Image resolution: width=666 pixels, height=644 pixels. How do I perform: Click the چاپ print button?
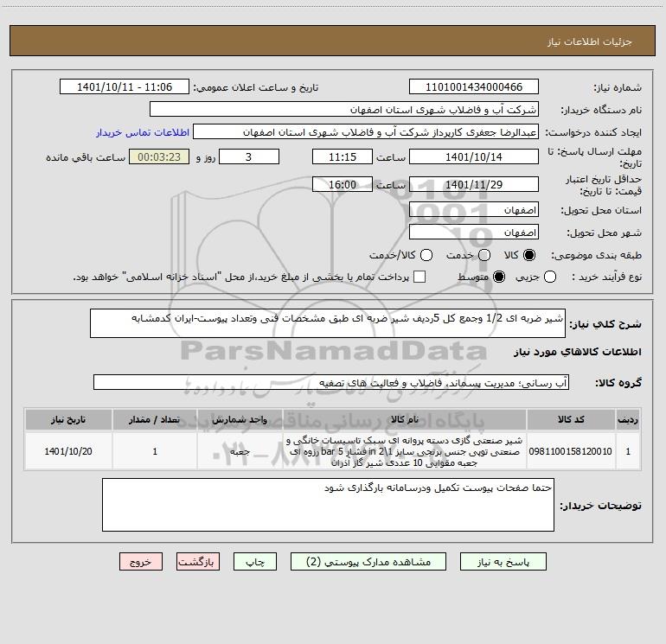point(255,562)
